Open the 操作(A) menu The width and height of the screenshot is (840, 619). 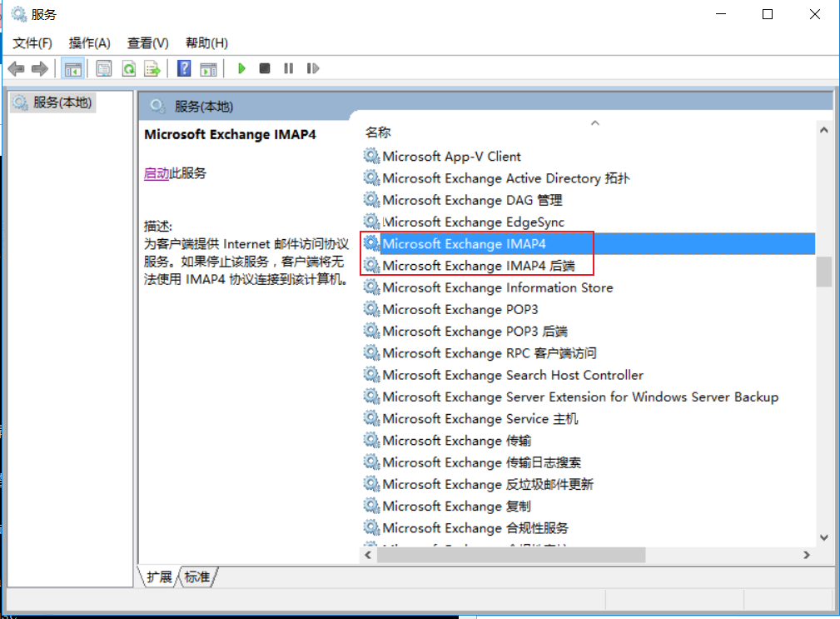[x=89, y=42]
